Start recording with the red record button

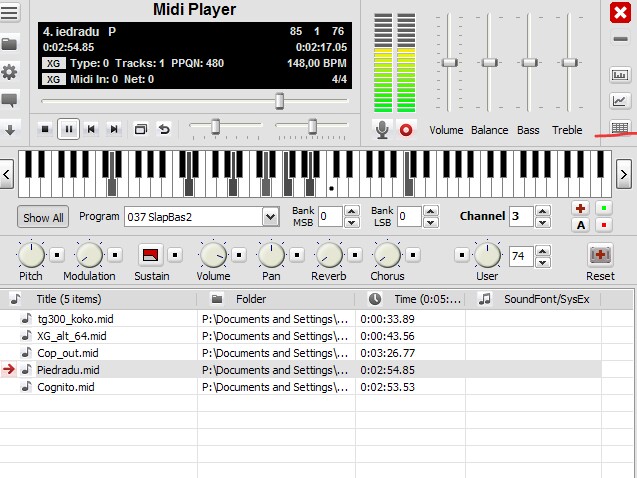click(x=406, y=130)
